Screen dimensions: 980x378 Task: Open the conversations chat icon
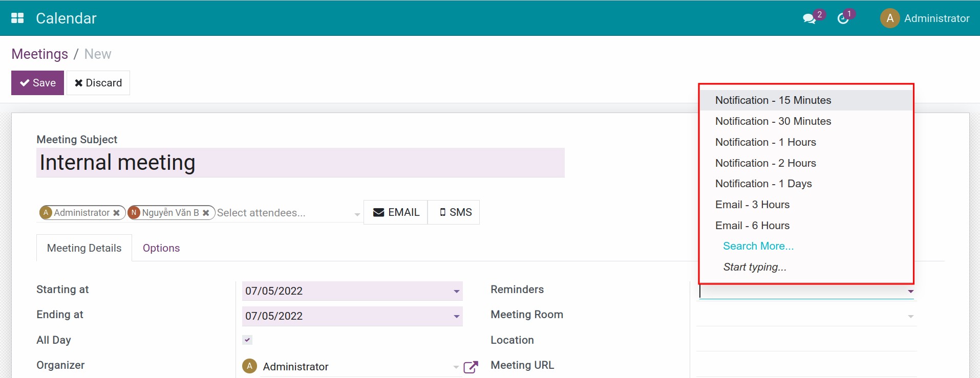(809, 19)
